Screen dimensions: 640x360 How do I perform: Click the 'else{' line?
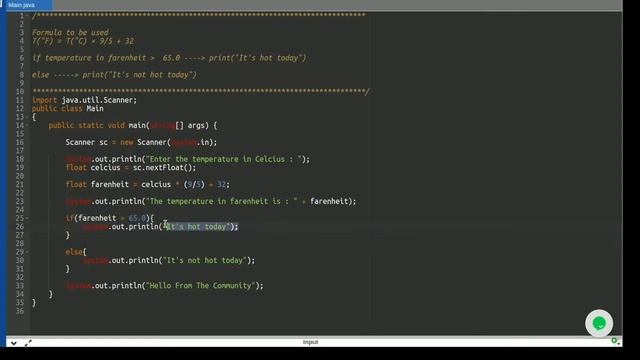[x=76, y=252]
